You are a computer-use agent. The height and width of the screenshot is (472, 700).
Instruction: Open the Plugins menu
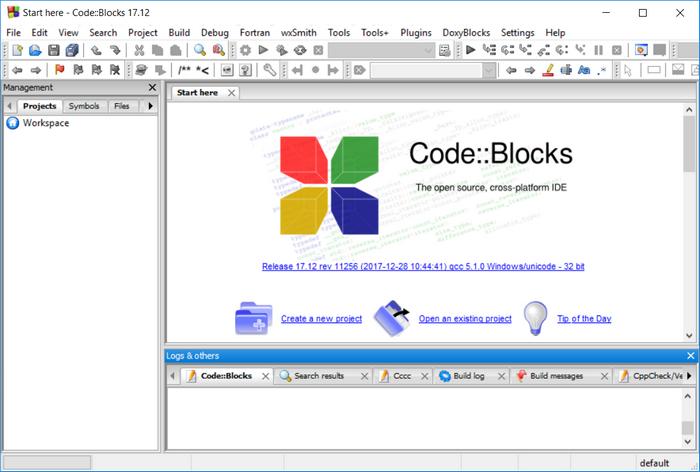(x=416, y=33)
